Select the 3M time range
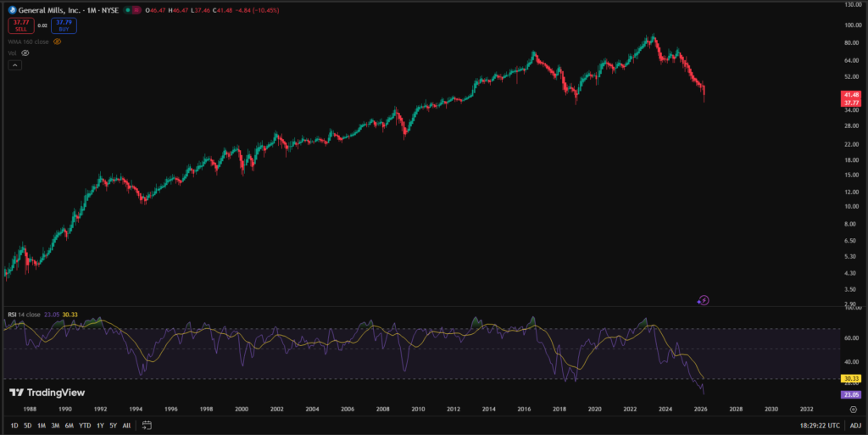 tap(55, 426)
